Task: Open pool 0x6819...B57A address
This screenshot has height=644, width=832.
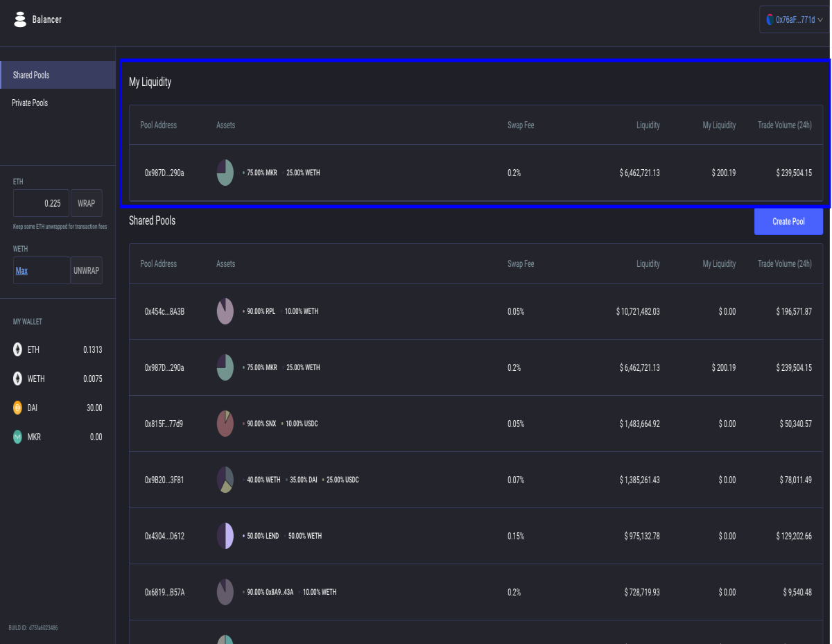Action: point(164,592)
